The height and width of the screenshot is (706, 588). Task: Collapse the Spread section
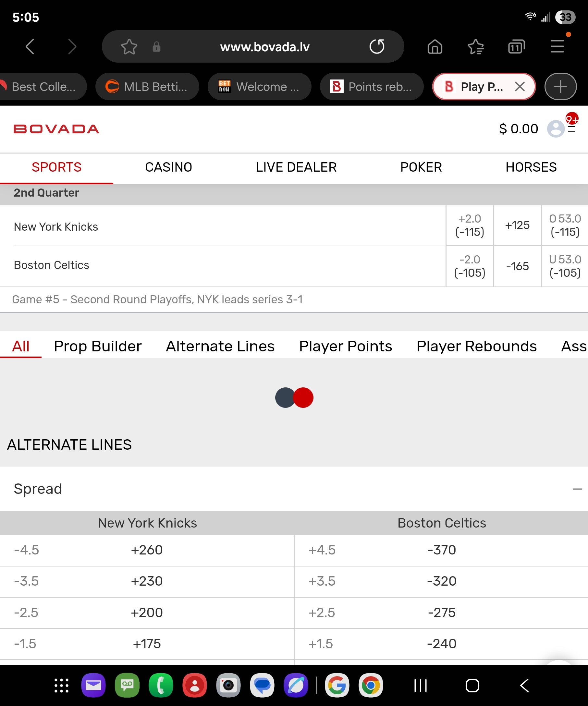(x=577, y=489)
